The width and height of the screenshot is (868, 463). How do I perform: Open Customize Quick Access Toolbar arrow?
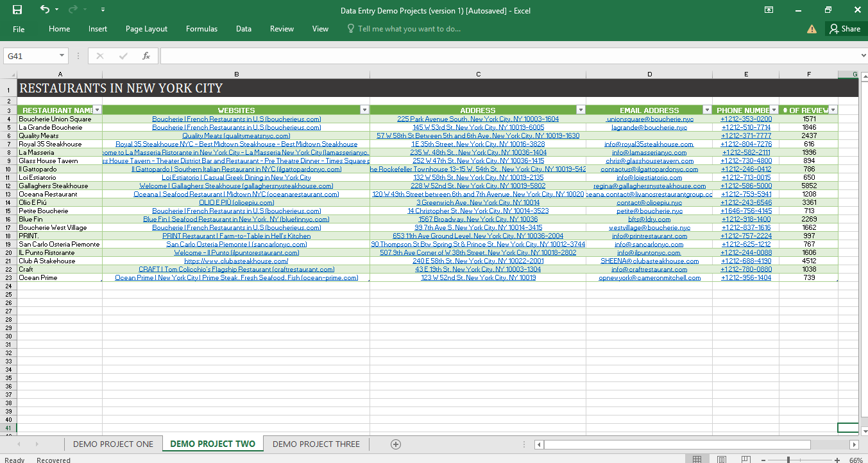click(103, 10)
